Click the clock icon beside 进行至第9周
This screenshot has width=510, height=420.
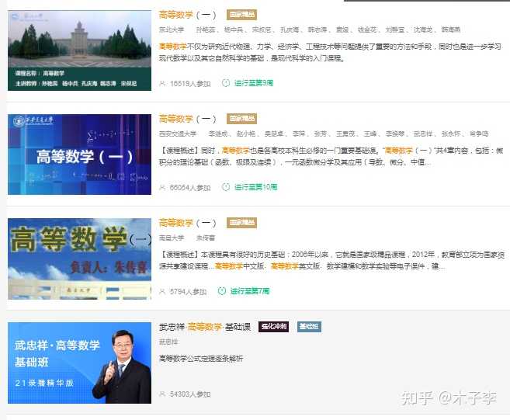[226, 83]
